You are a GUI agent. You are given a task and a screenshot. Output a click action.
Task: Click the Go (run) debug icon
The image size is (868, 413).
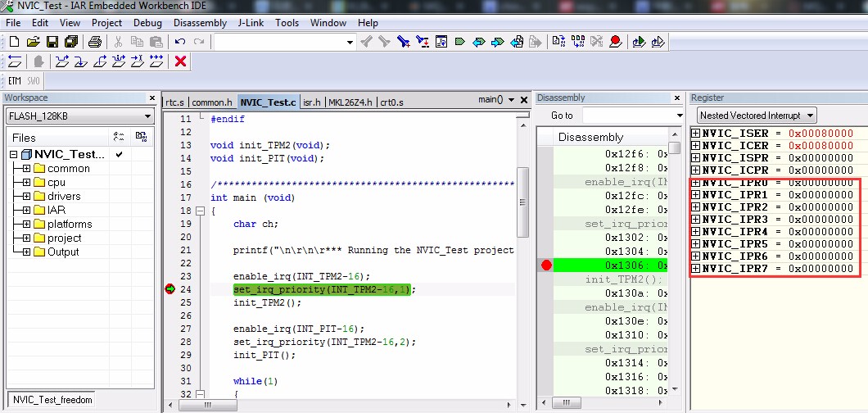tap(156, 61)
